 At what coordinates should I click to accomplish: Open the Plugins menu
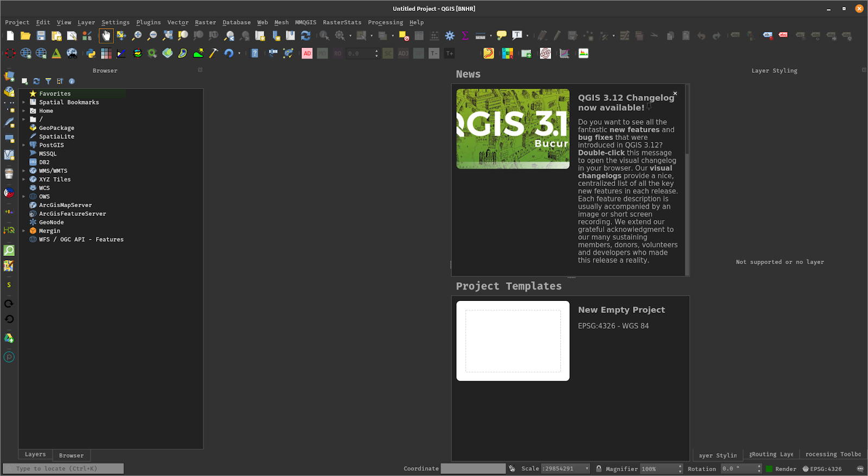[x=149, y=22]
